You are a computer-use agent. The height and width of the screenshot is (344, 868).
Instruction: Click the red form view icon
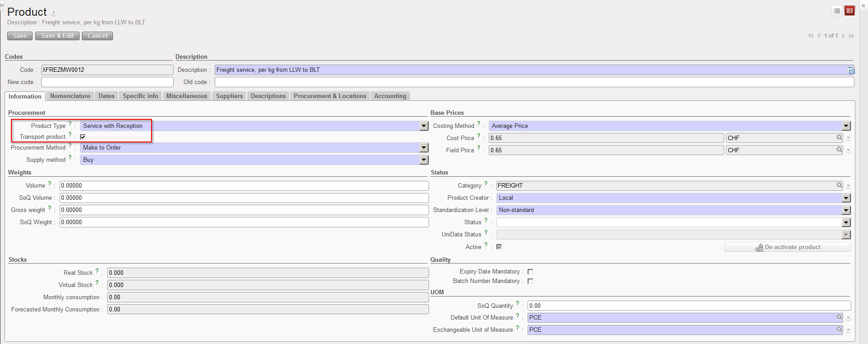850,11
